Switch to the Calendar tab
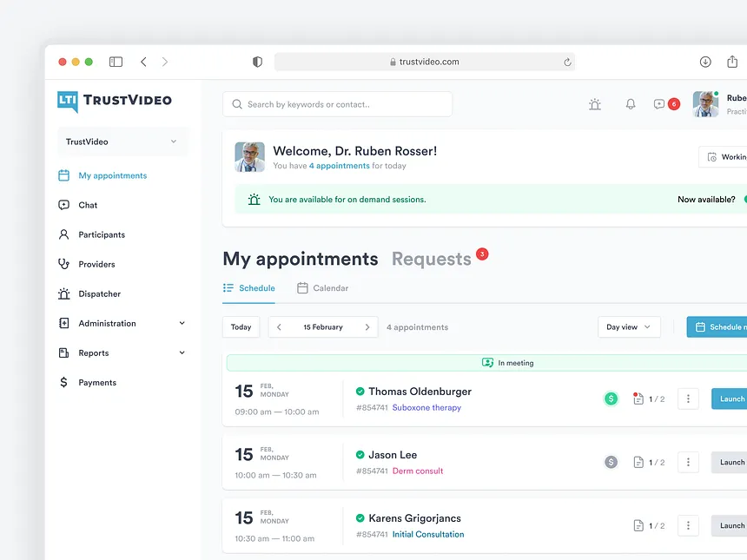The height and width of the screenshot is (560, 747). click(x=323, y=288)
